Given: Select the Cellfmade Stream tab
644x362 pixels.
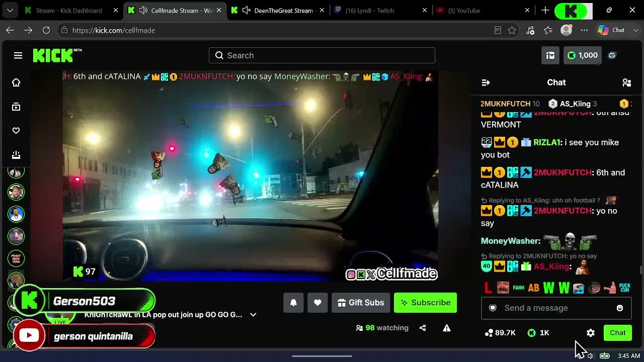Looking at the screenshot, I should [x=176, y=10].
